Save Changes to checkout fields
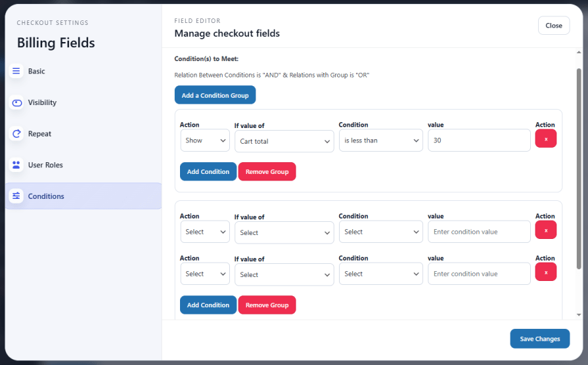The width and height of the screenshot is (588, 365). pyautogui.click(x=539, y=339)
